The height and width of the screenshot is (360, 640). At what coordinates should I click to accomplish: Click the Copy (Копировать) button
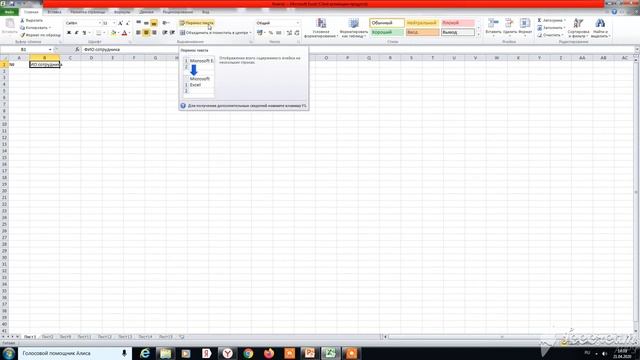[x=36, y=28]
